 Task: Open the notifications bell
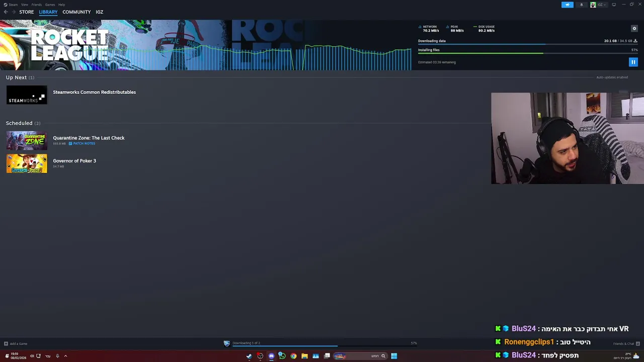click(581, 5)
